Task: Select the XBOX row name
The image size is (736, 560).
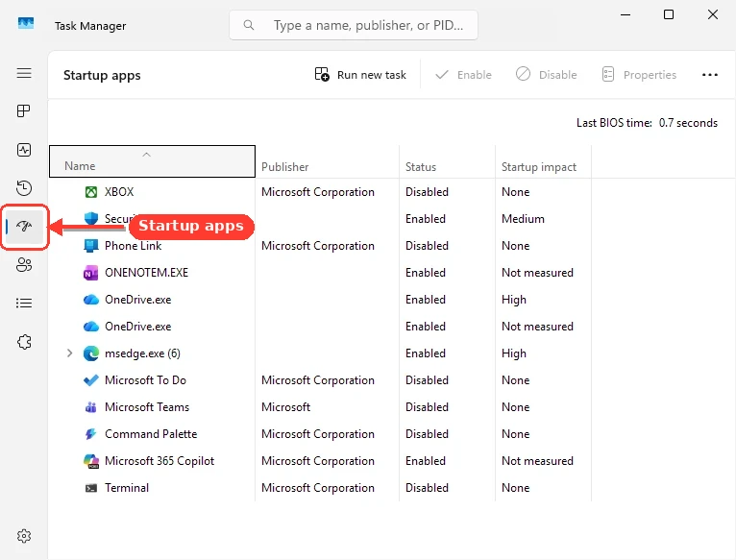Action: (119, 192)
